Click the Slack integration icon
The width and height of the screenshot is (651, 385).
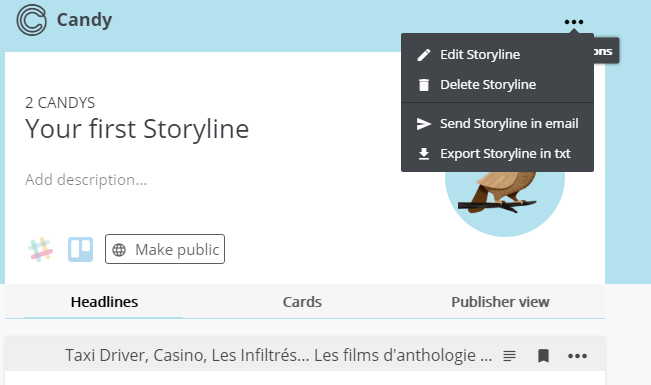tap(40, 249)
